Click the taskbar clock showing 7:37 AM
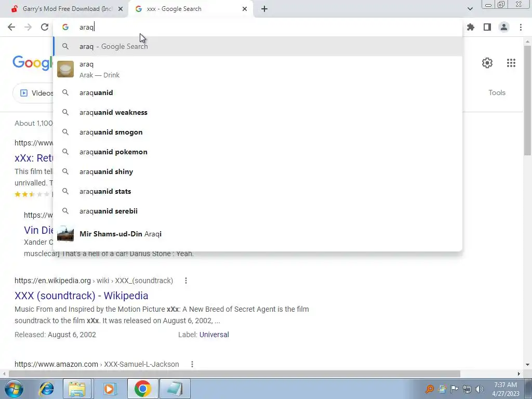The height and width of the screenshot is (399, 532). [506, 389]
